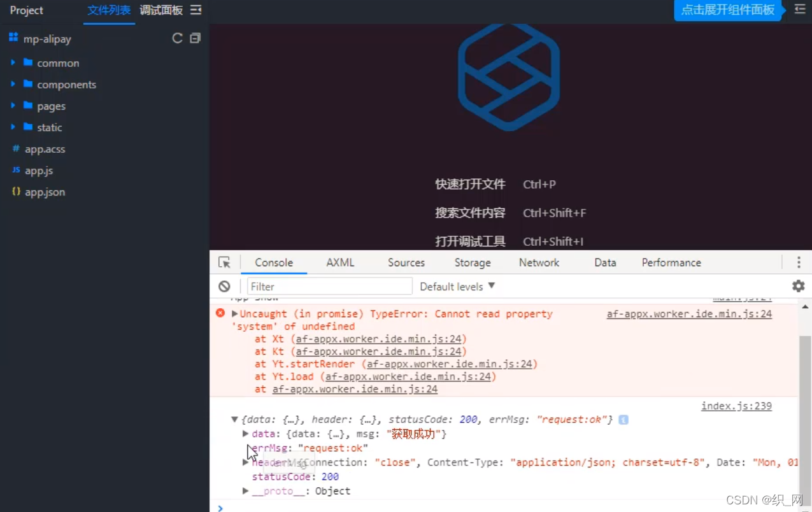
Task: Open the Sources tab
Action: (406, 262)
